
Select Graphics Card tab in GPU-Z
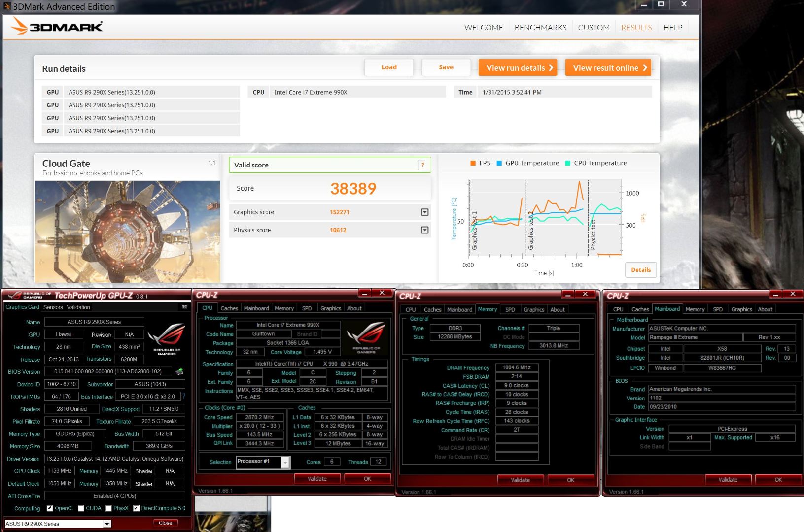[22, 307]
